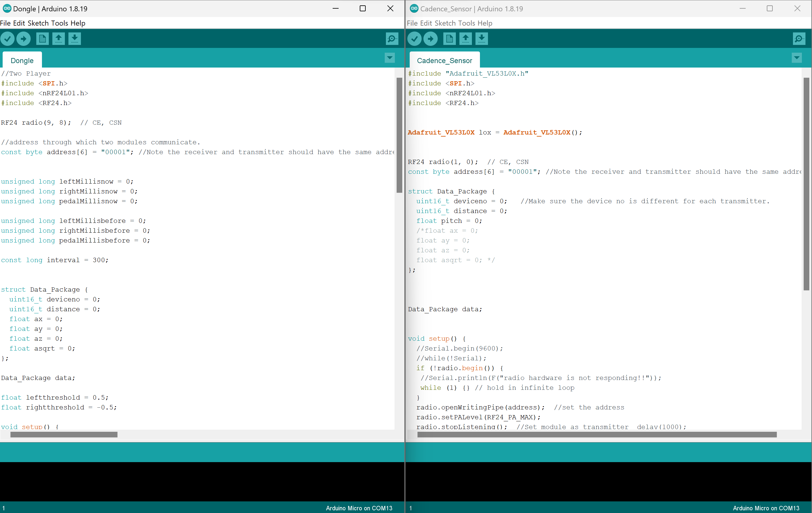Close the Dongle window
The width and height of the screenshot is (812, 513).
tap(390, 8)
